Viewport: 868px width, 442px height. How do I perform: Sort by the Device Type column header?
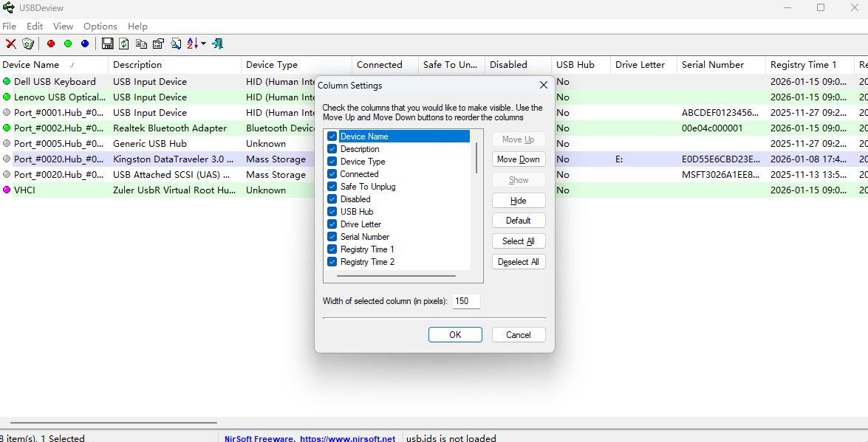pos(272,65)
